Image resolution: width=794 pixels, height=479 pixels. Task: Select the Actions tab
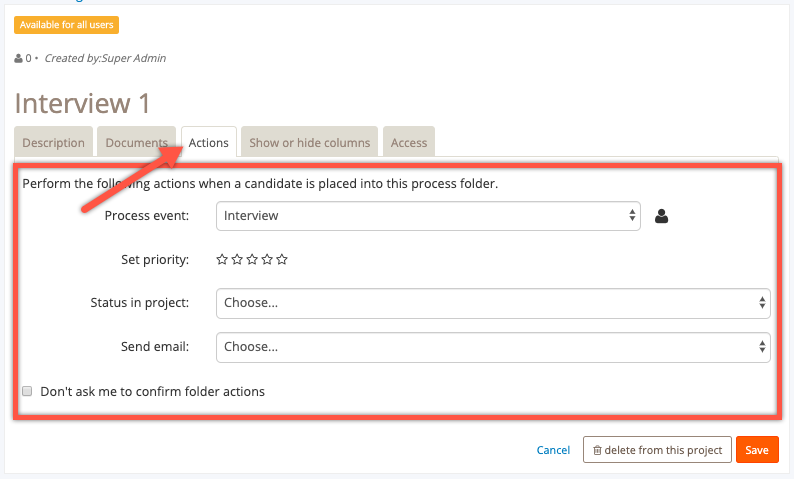[209, 142]
